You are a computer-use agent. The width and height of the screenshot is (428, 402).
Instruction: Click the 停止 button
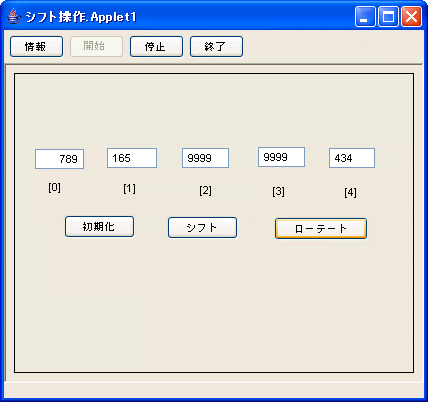pos(156,47)
